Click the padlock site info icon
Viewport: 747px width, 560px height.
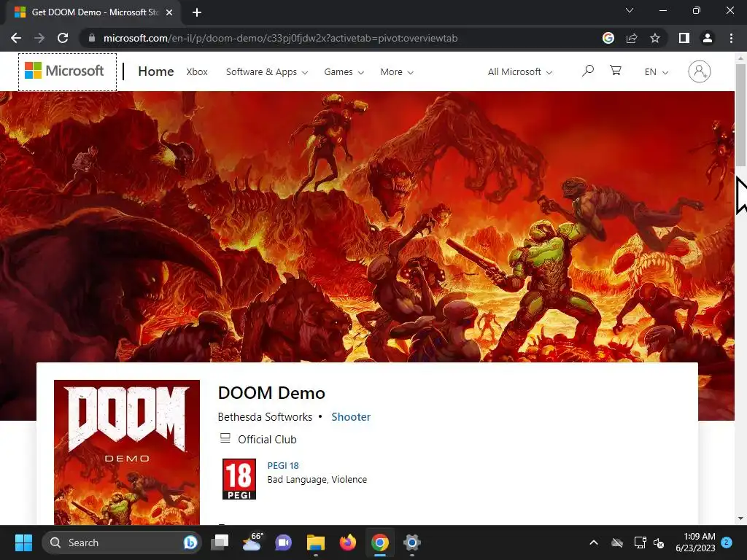pos(92,38)
